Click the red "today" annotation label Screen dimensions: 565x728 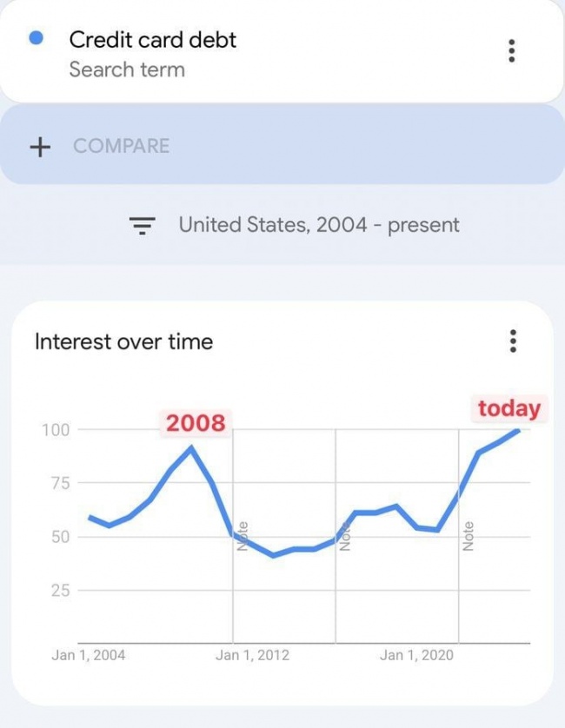tap(508, 408)
